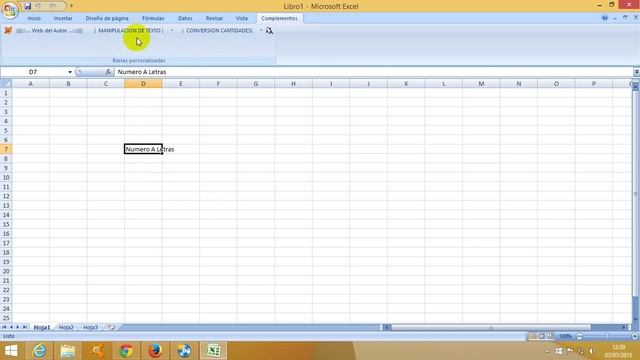Click the find-replace icon in the add-in toolbar
Screen dimensions: 640x360
(x=269, y=31)
